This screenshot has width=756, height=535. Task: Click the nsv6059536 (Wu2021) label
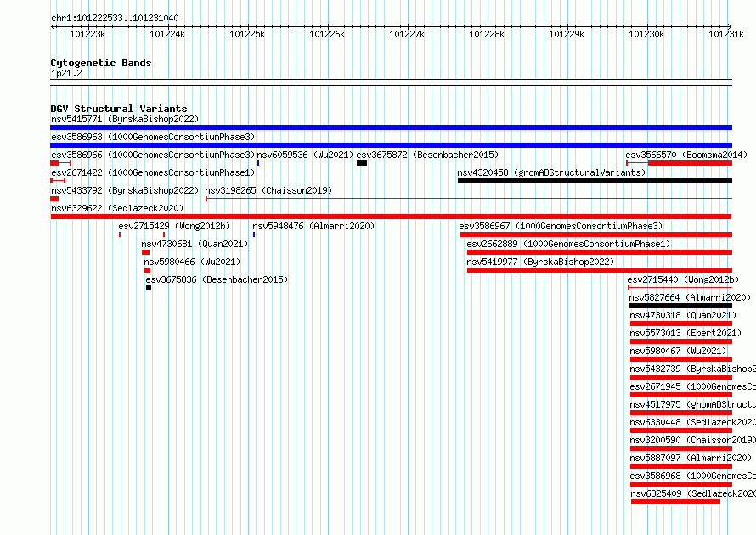(305, 155)
